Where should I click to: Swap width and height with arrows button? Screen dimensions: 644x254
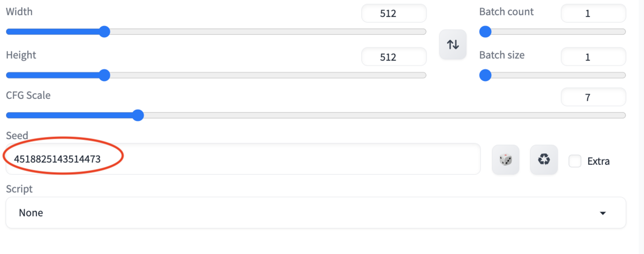(x=453, y=44)
